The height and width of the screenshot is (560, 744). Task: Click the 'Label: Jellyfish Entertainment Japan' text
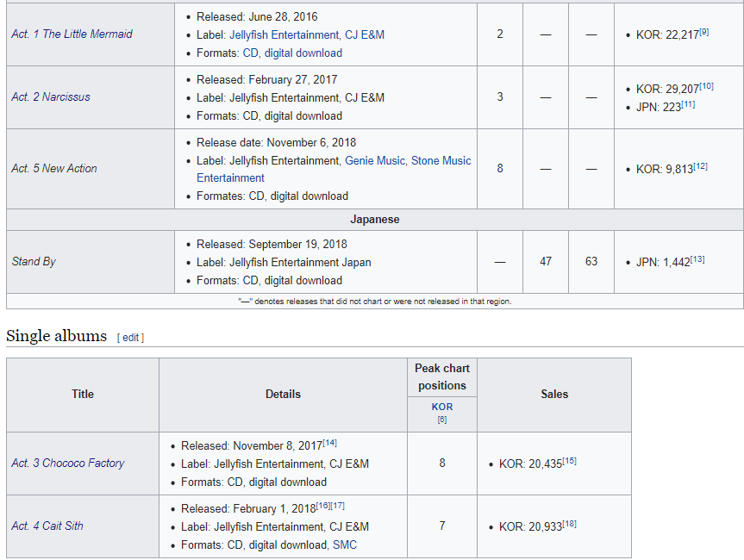(284, 263)
